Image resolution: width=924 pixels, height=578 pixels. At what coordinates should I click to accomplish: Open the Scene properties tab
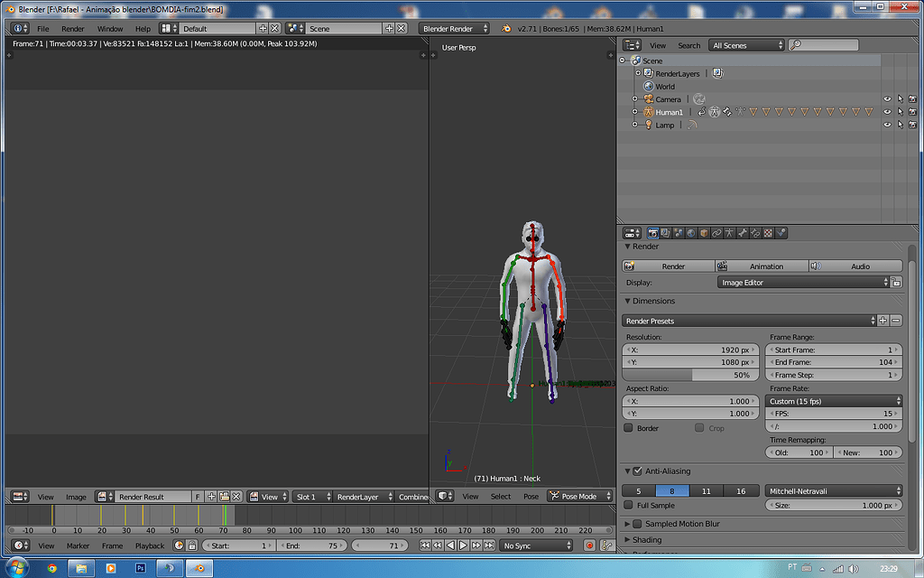point(679,233)
